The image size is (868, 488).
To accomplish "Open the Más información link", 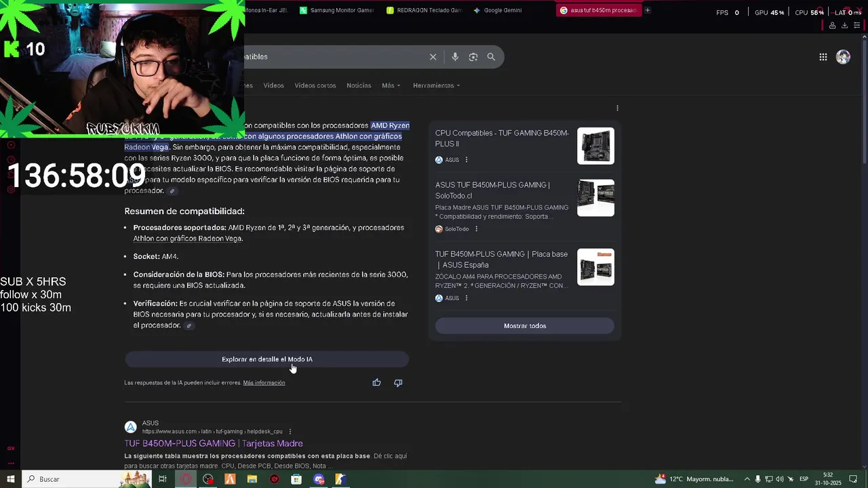I will [x=264, y=383].
